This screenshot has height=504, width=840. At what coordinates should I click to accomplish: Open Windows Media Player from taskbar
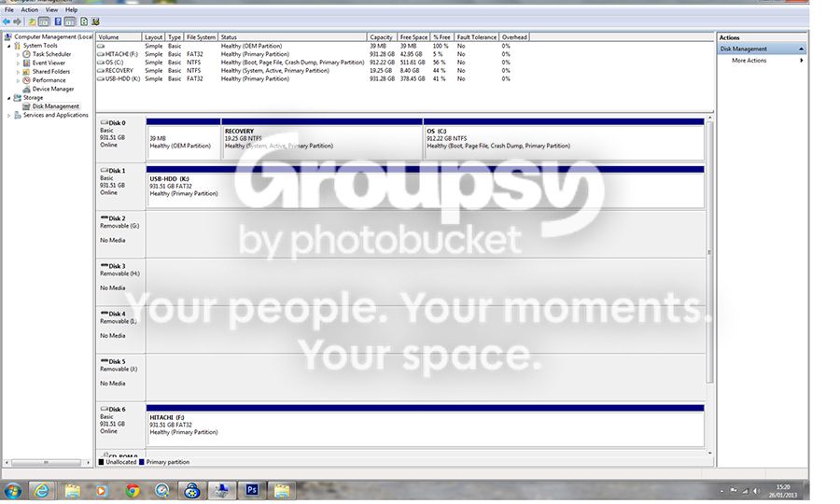(102, 491)
